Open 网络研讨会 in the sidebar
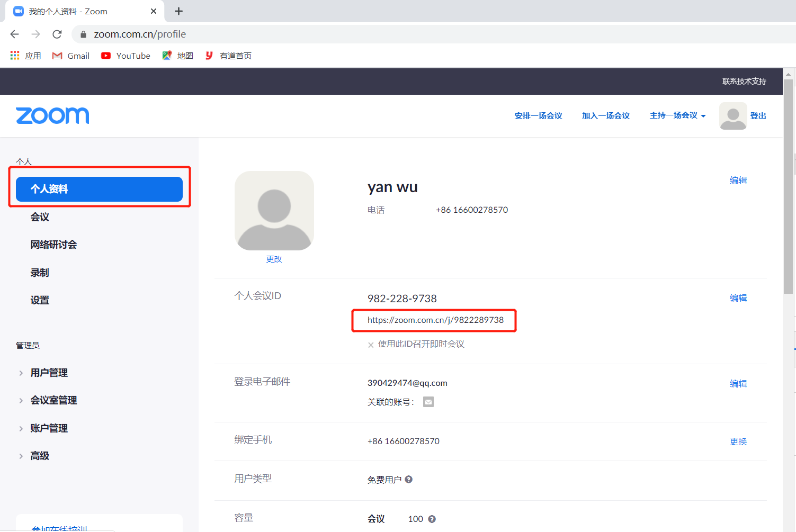Image resolution: width=796 pixels, height=532 pixels. click(x=53, y=245)
